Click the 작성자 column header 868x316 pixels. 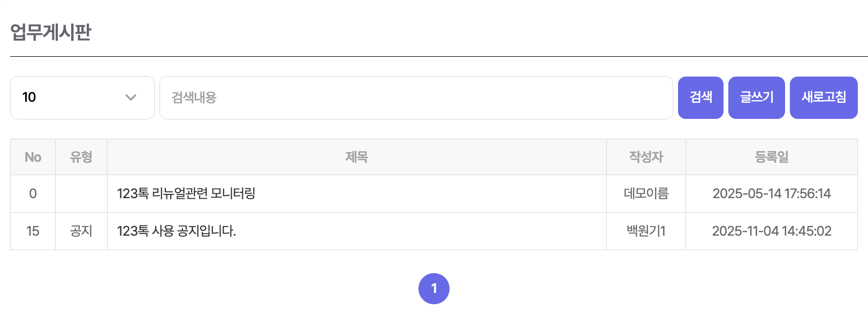[x=646, y=157]
